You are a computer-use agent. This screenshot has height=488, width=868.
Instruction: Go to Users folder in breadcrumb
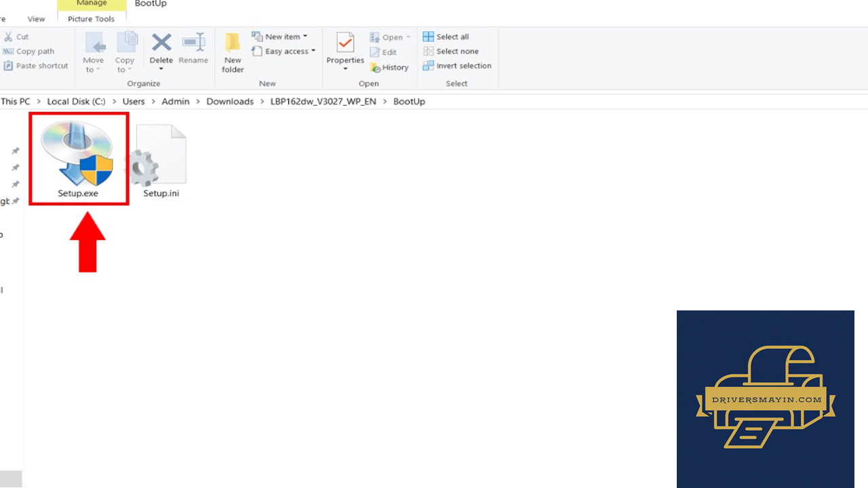click(134, 102)
